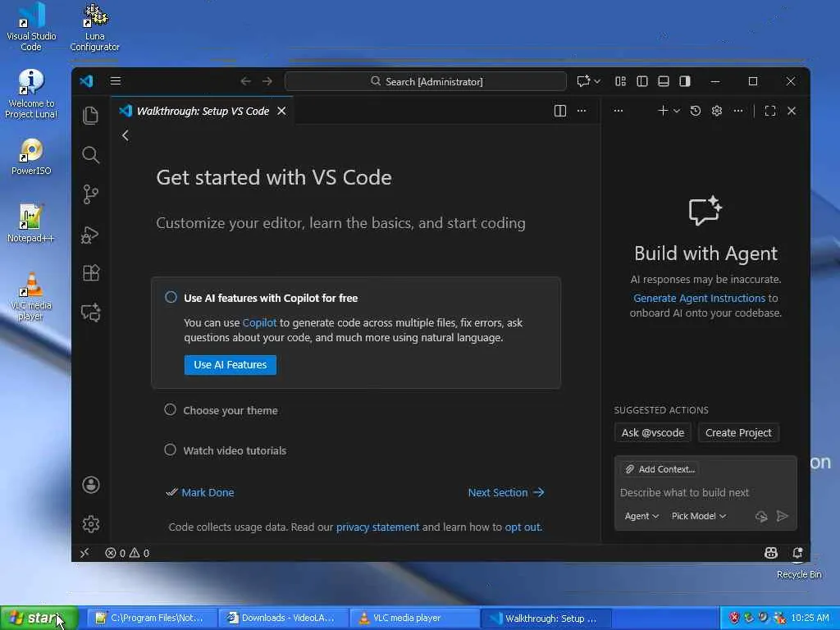This screenshot has width=840, height=630.
Task: Open the Explorer view in the activity bar
Action: coord(90,116)
